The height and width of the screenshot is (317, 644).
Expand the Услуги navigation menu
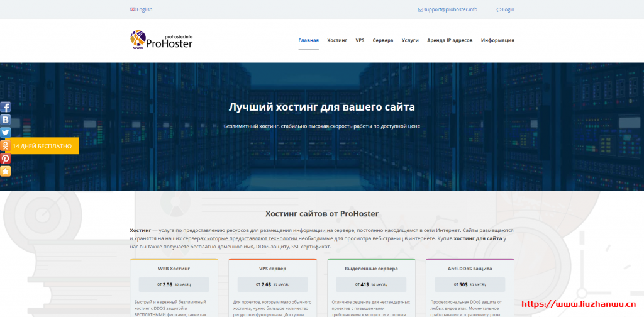click(x=410, y=40)
